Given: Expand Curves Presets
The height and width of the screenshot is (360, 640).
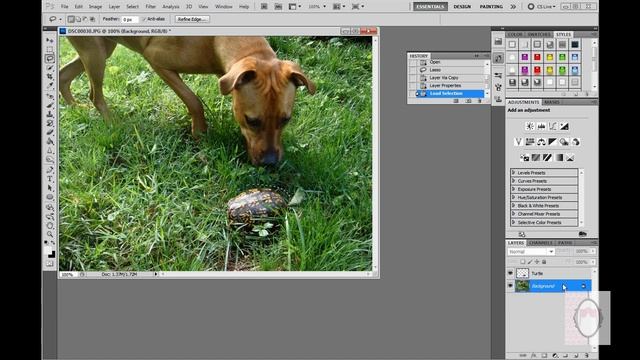Looking at the screenshot, I should pos(513,181).
